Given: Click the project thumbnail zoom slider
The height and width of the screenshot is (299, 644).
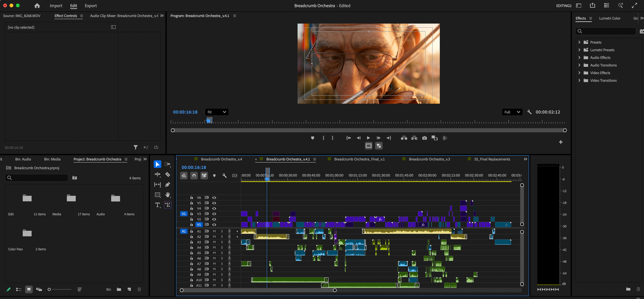Looking at the screenshot, I should (60, 289).
